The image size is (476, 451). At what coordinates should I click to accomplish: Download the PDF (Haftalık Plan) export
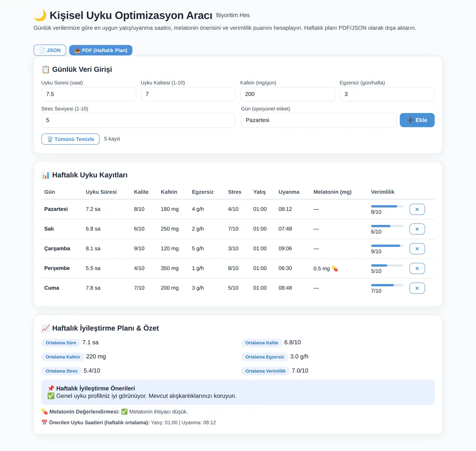pyautogui.click(x=101, y=50)
